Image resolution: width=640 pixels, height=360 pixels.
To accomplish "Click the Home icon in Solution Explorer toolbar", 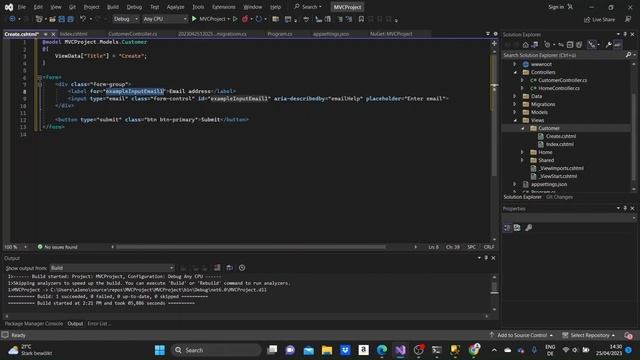I will [x=526, y=45].
